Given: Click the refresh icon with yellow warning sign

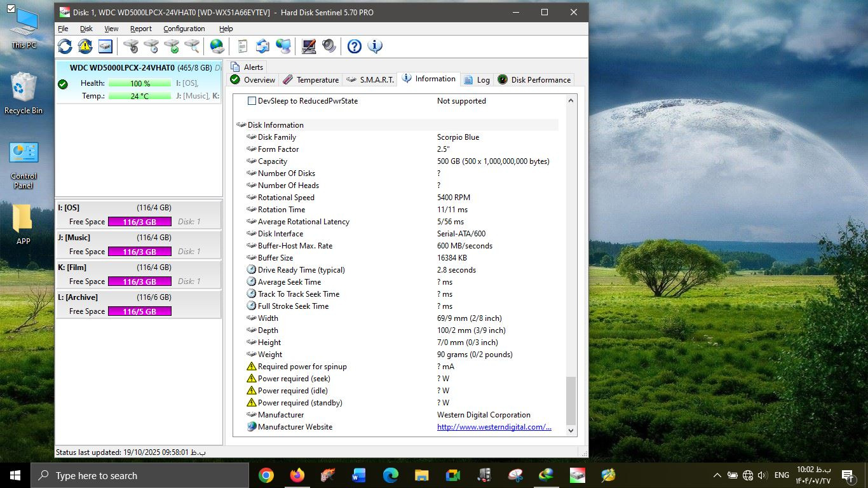Looking at the screenshot, I should click(85, 46).
